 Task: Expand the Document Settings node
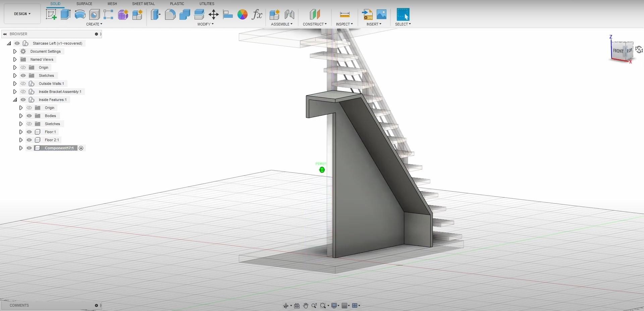(x=15, y=51)
